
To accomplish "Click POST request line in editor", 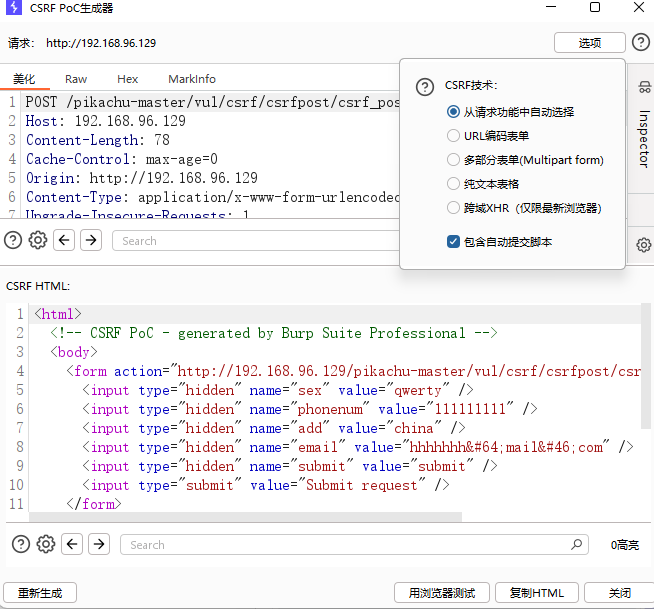I will (212, 102).
